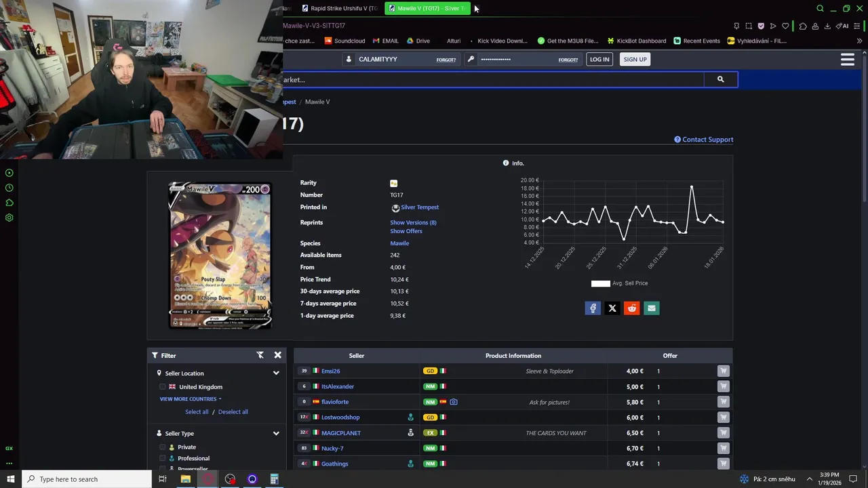This screenshot has width=868, height=488.
Task: Open Silver Tempest expansion link
Action: coord(420,207)
